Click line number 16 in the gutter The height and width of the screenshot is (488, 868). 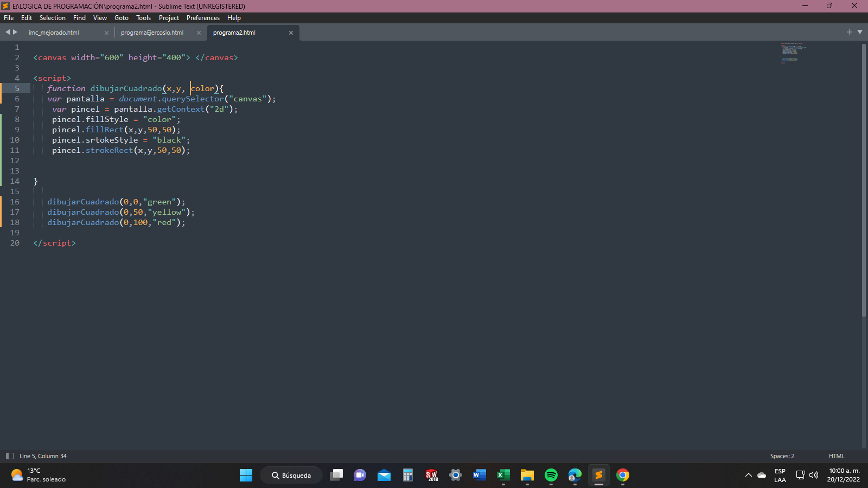pyautogui.click(x=15, y=202)
